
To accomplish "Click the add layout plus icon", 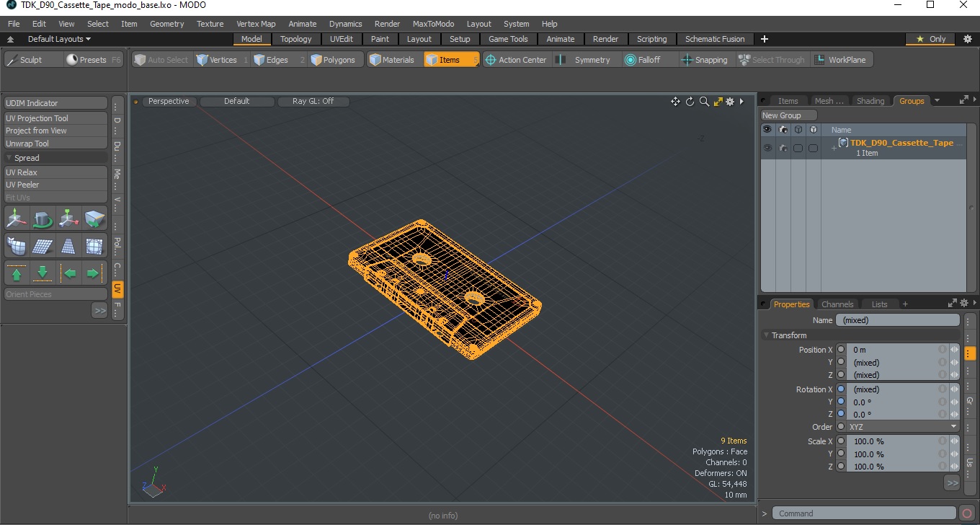I will (765, 39).
